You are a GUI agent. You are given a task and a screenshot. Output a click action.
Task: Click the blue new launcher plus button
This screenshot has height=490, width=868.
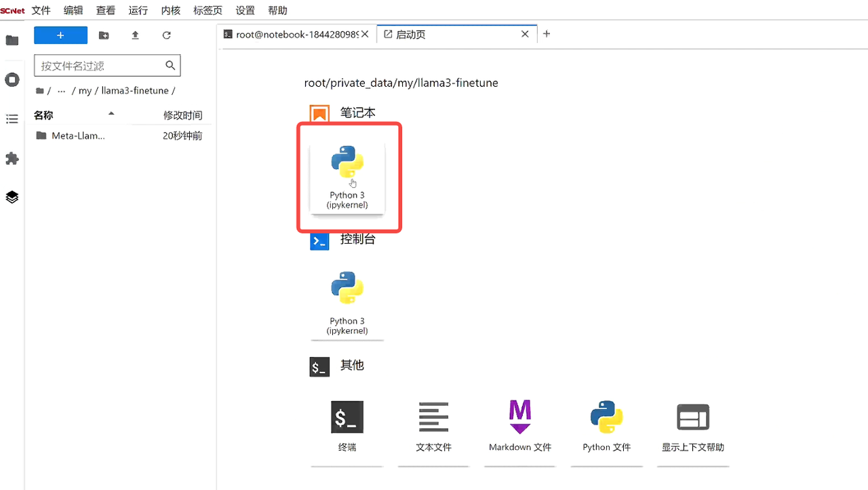pos(60,35)
